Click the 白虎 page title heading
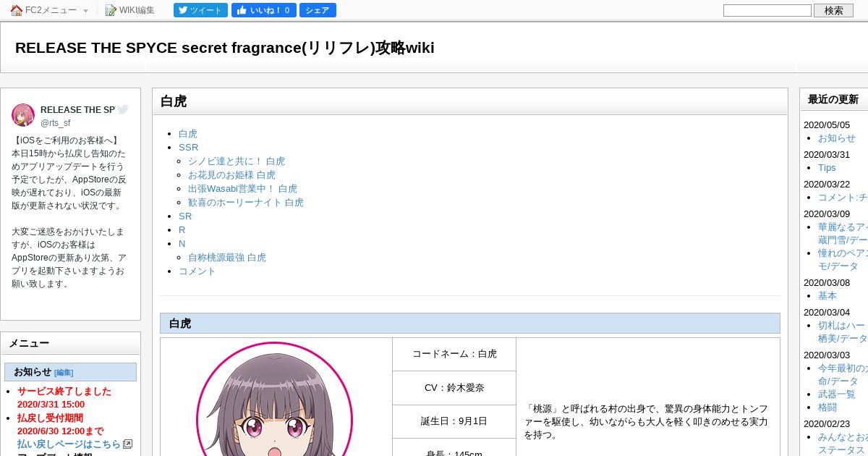This screenshot has height=456, width=868. 174,101
